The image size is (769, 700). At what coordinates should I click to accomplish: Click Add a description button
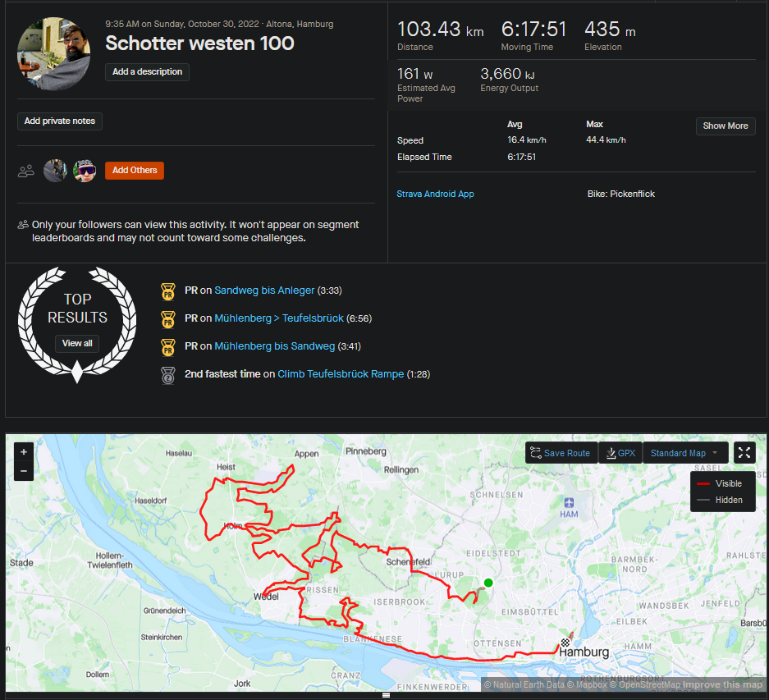[148, 72]
